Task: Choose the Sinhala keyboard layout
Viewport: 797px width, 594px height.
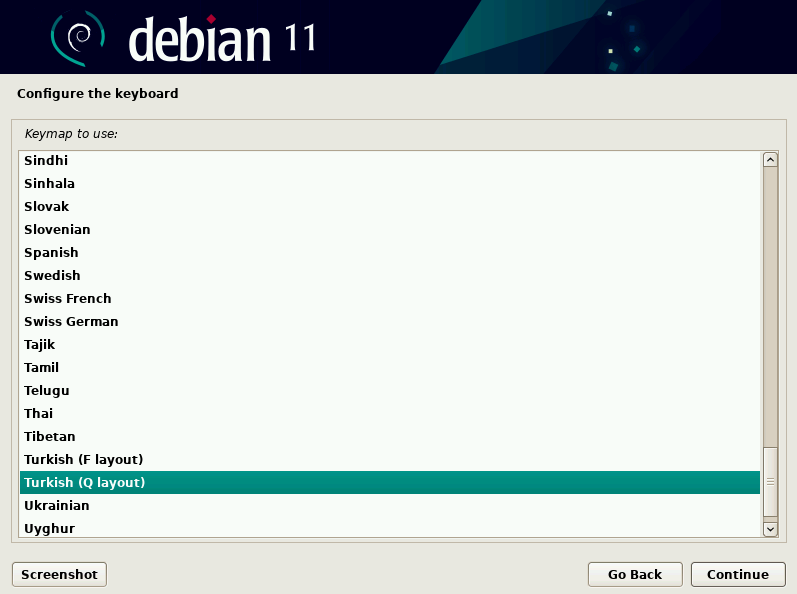Action: click(x=49, y=183)
